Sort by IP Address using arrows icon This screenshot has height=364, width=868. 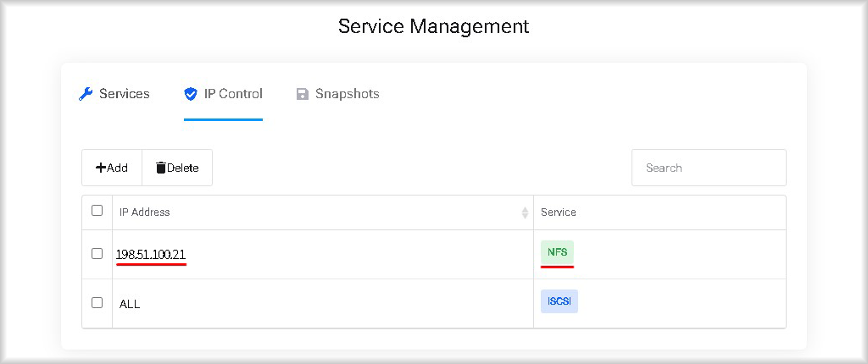525,212
